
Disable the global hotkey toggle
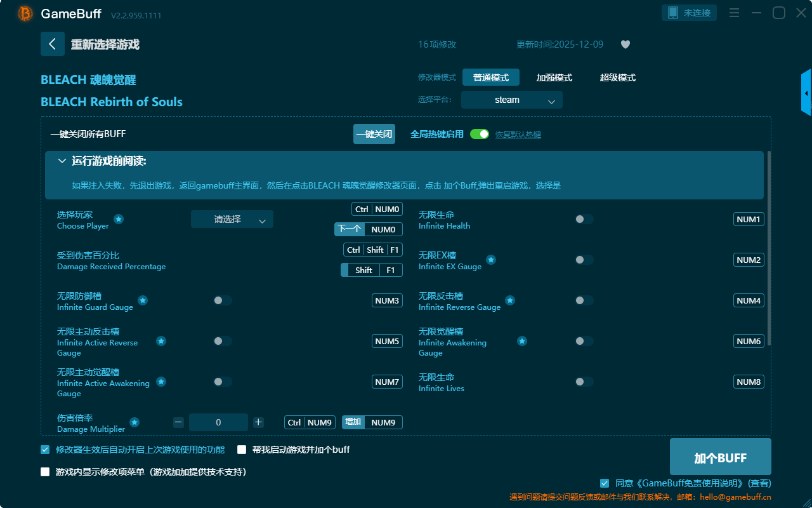click(480, 134)
